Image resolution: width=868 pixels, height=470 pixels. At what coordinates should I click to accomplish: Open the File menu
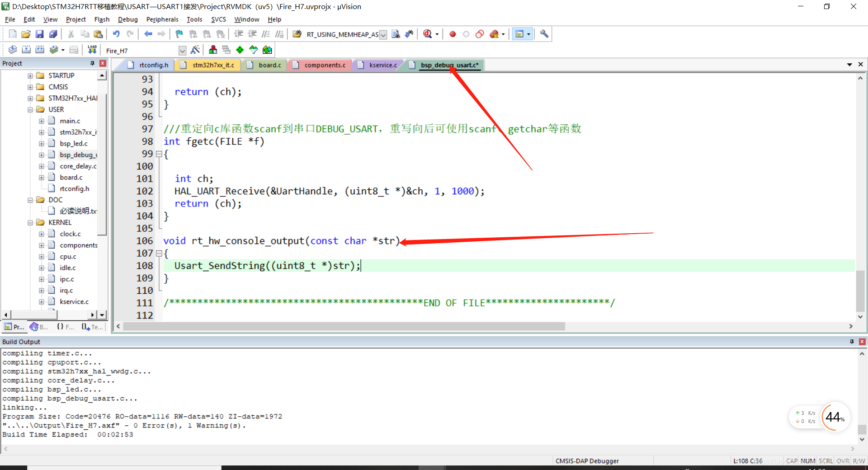[10, 19]
